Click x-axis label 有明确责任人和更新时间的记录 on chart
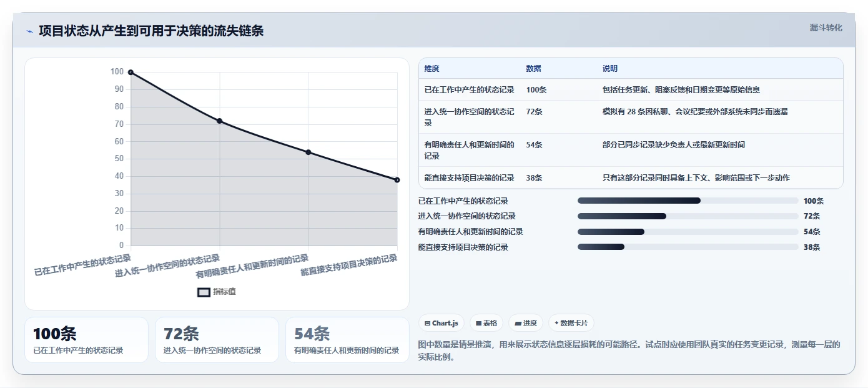This screenshot has height=388, width=868. tap(252, 266)
